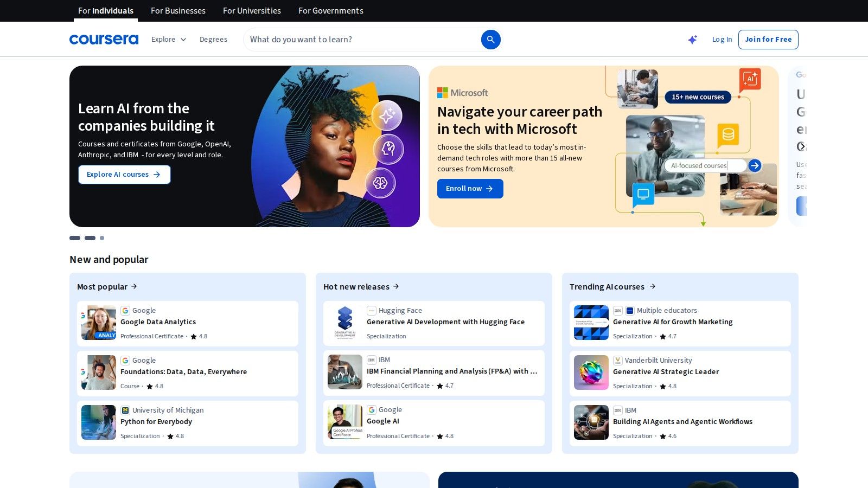Click the arrow next to Hot new releases
Viewport: 868px width, 488px height.
(x=396, y=286)
